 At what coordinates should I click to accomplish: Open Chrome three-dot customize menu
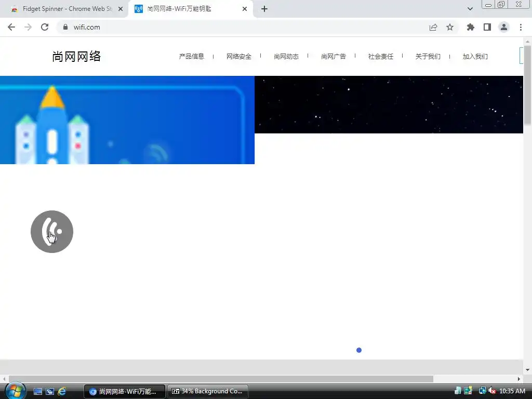[521, 27]
